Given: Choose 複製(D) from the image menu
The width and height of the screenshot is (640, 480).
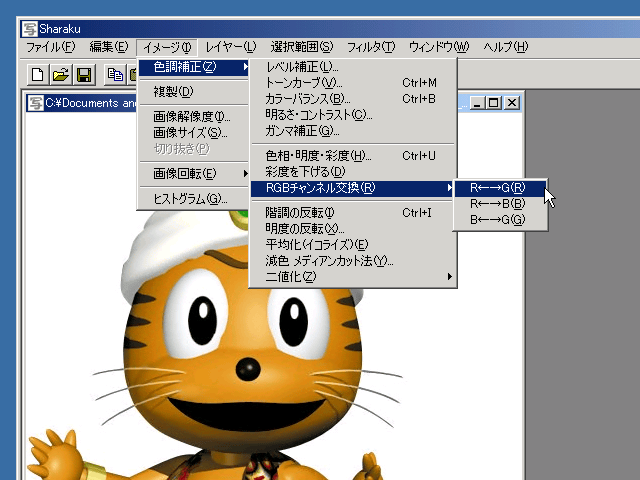Looking at the screenshot, I should coord(193,92).
